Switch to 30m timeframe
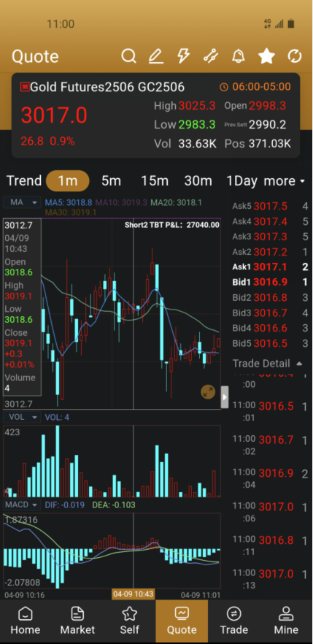The width and height of the screenshot is (313, 644). pyautogui.click(x=198, y=181)
